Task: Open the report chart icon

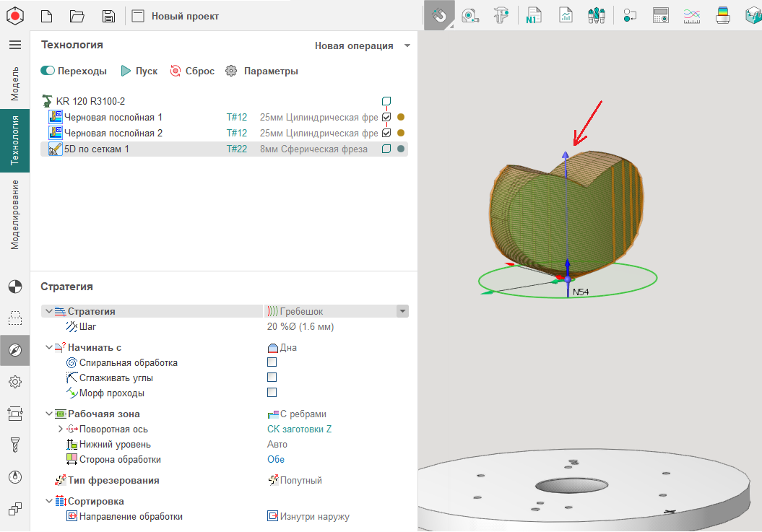Action: click(x=566, y=15)
